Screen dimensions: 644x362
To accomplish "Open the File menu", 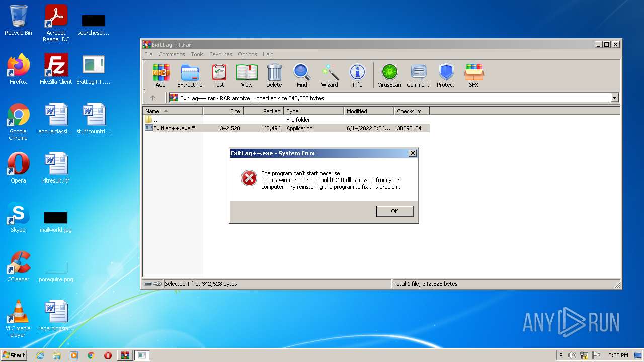I will tap(148, 54).
